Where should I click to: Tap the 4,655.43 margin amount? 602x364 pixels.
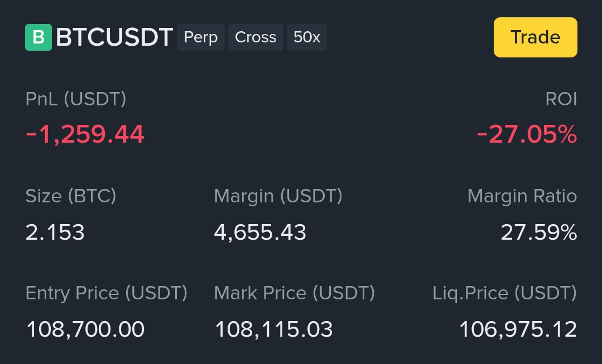(260, 232)
